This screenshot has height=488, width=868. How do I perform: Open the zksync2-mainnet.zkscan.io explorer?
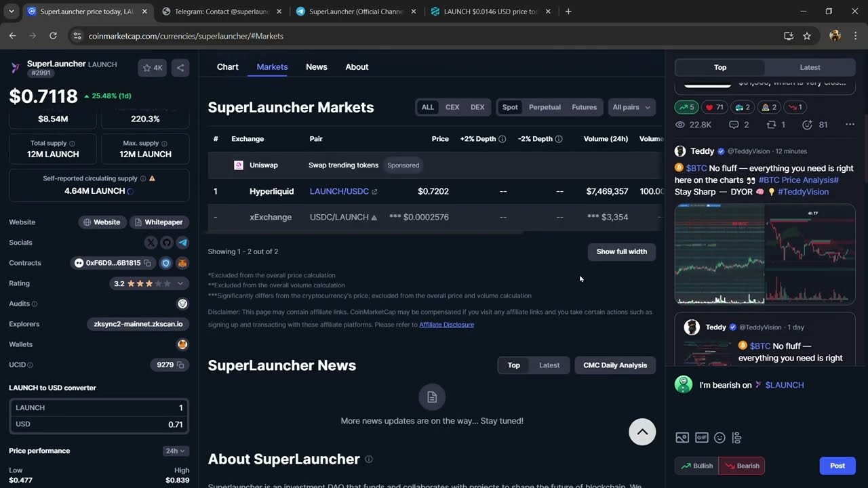coord(138,324)
